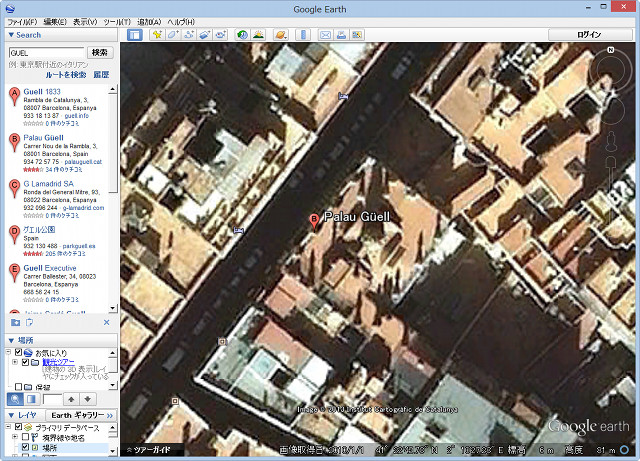Toggle the お気に入り checkbox
640x461 pixels.
(18, 352)
